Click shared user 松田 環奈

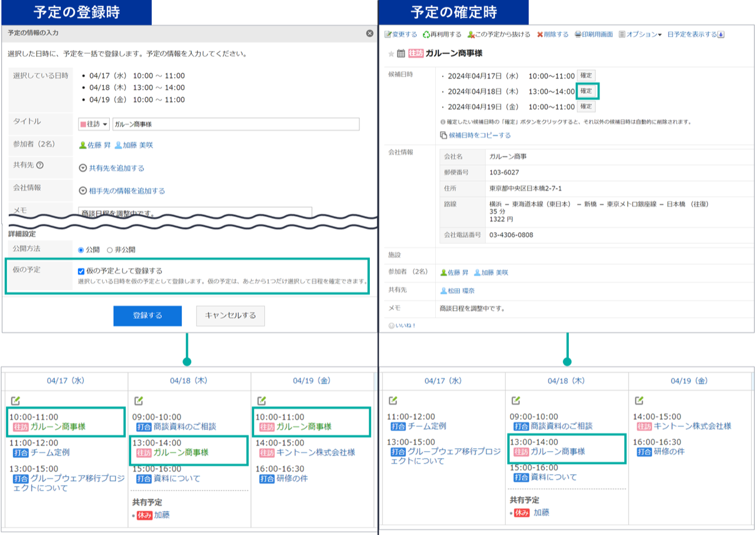pos(458,291)
